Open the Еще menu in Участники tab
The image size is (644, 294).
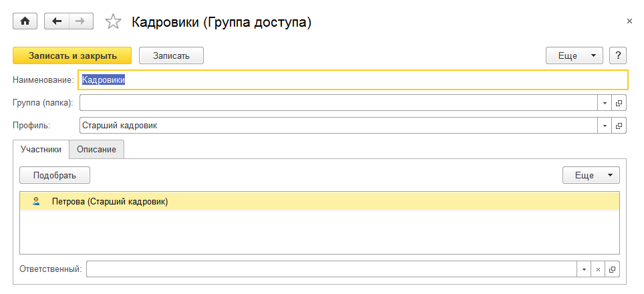click(591, 176)
